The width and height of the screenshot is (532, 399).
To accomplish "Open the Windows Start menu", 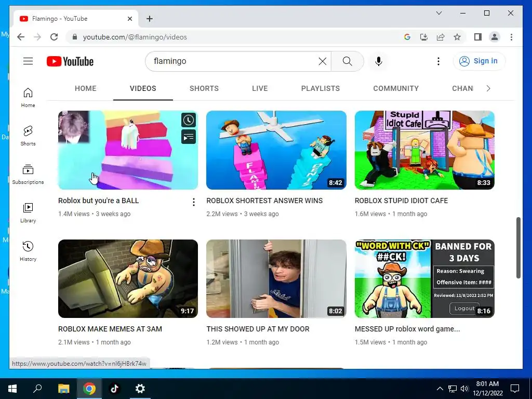I will (x=12, y=389).
